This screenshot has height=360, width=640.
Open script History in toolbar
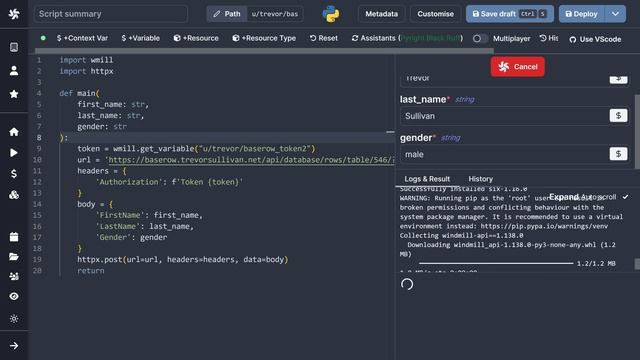549,38
